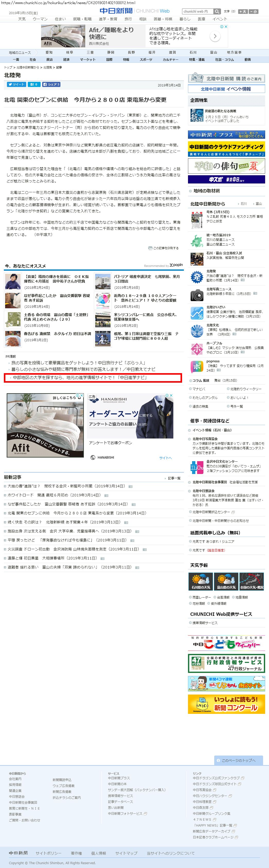Click recommended thumbnail for 春告げる 漁解禁
This screenshot has width=269, height=868.
13,339
